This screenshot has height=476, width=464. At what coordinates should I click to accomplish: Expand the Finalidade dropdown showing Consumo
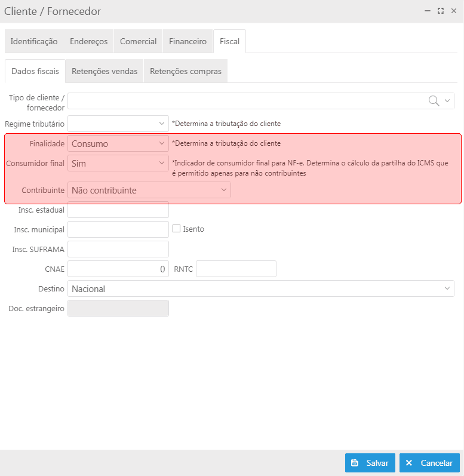click(118, 143)
